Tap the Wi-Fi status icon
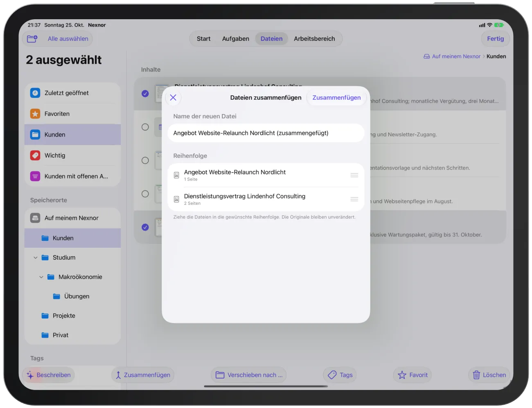The height and width of the screenshot is (408, 532). pyautogui.click(x=489, y=25)
